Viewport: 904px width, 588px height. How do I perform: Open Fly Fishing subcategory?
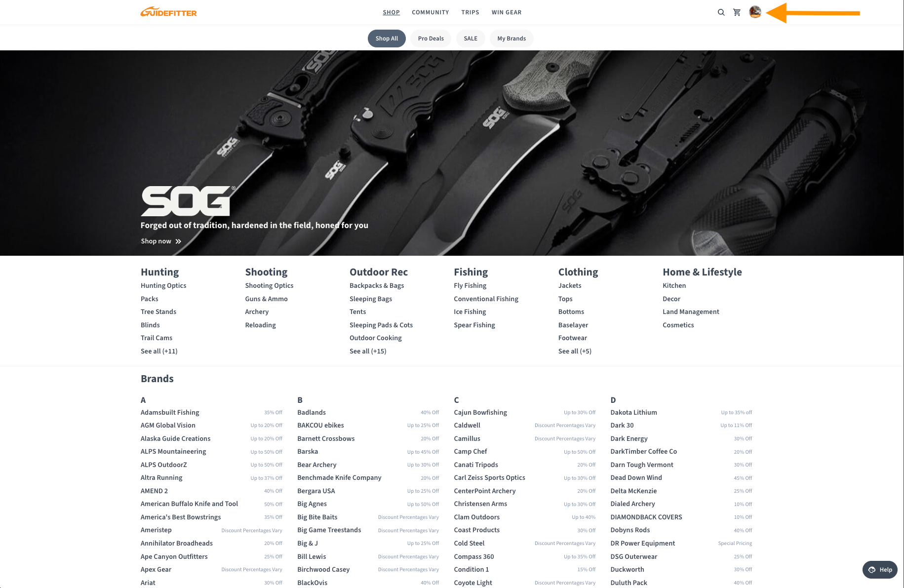tap(470, 286)
